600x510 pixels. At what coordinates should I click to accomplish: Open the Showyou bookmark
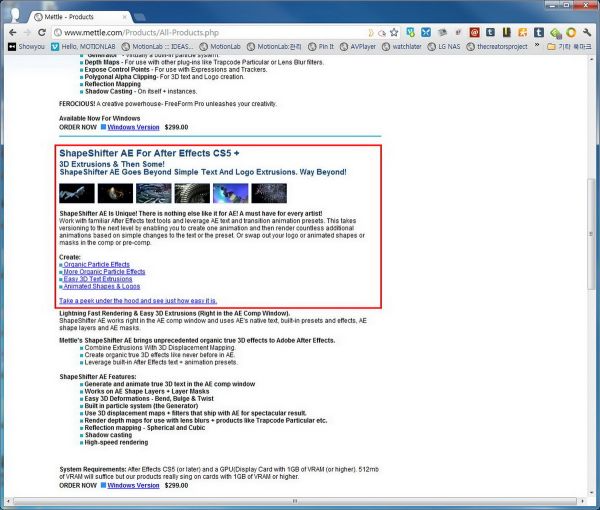pos(27,47)
